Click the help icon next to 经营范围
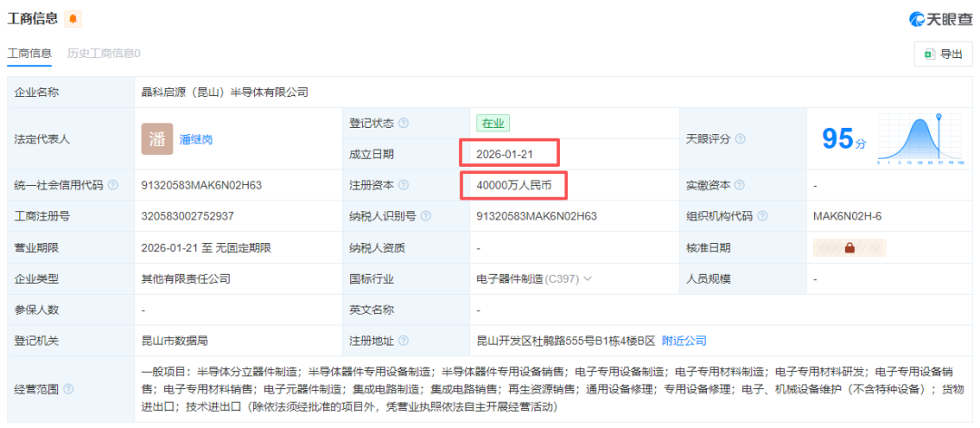This screenshot has width=980, height=428. point(68,389)
